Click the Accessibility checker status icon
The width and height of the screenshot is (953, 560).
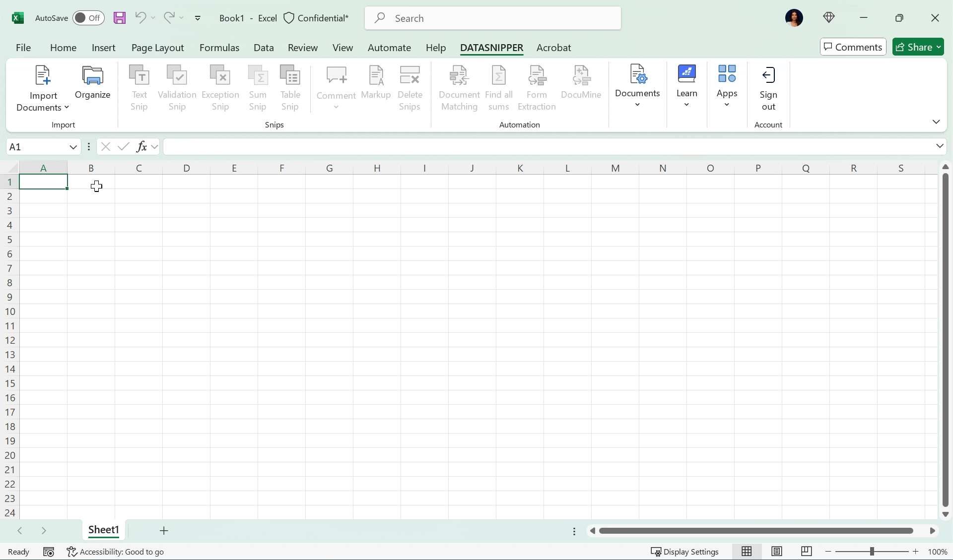pos(72,552)
